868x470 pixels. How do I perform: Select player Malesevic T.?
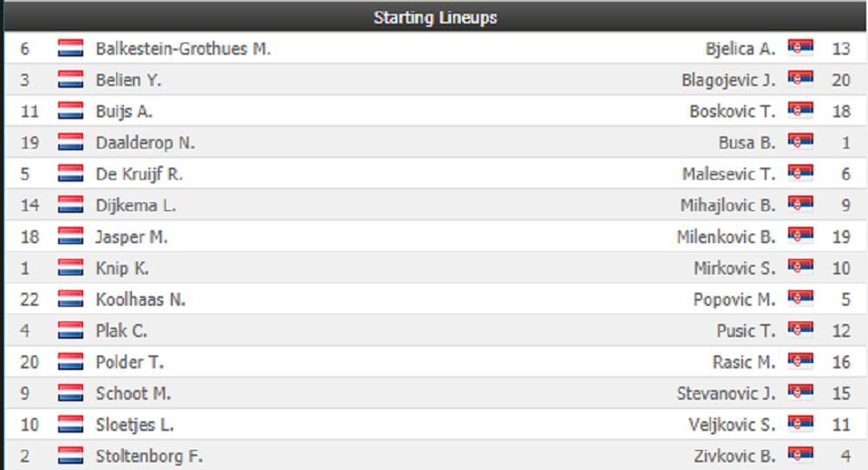pos(729,174)
